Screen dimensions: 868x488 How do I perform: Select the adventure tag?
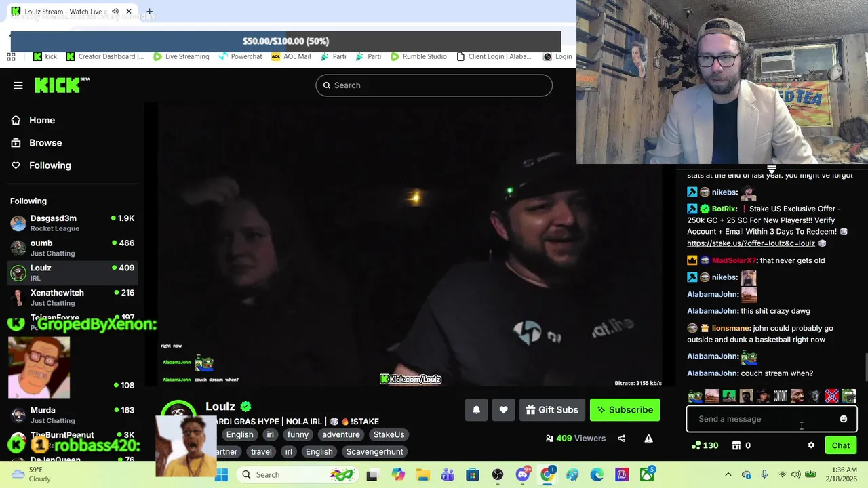[x=341, y=435]
